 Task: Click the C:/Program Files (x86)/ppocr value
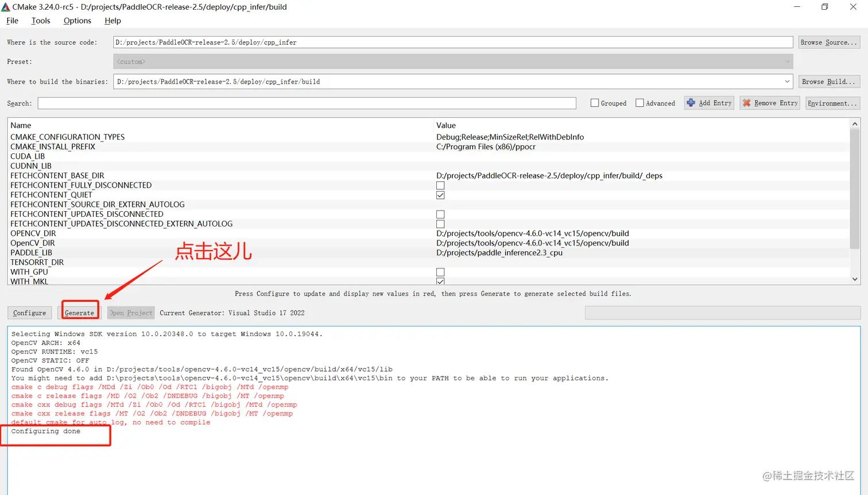tap(486, 147)
